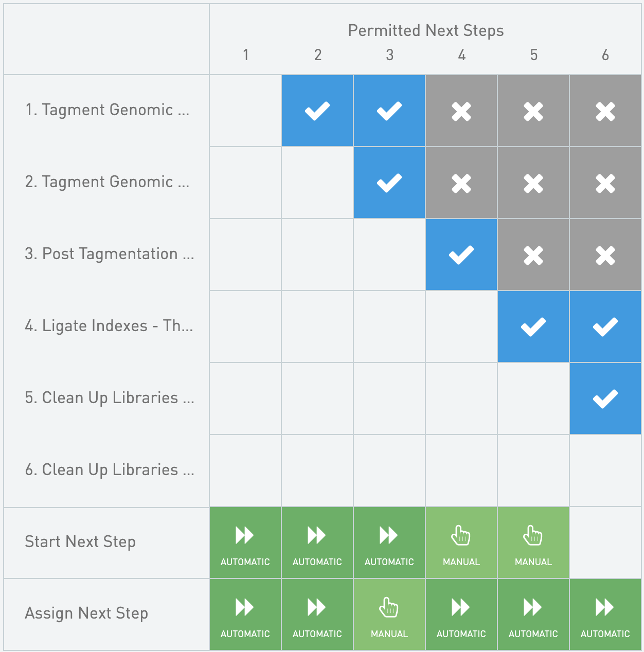
Task: Click checkmark for step 4 to step 5
Action: (533, 327)
